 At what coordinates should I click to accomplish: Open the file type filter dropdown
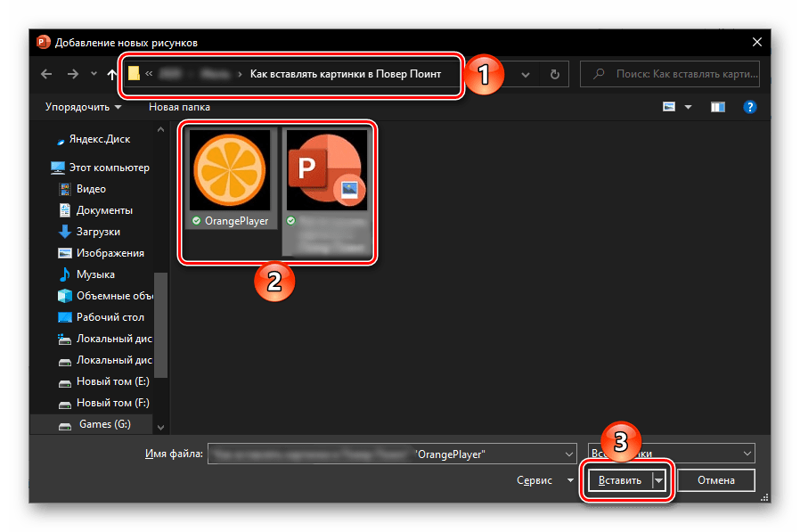click(x=672, y=454)
